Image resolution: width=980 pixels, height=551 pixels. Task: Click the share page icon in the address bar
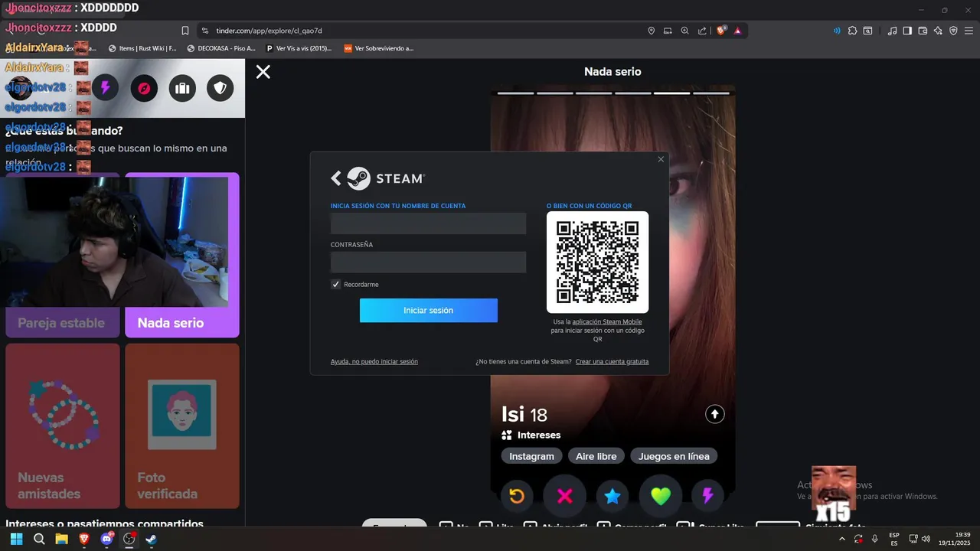click(702, 31)
